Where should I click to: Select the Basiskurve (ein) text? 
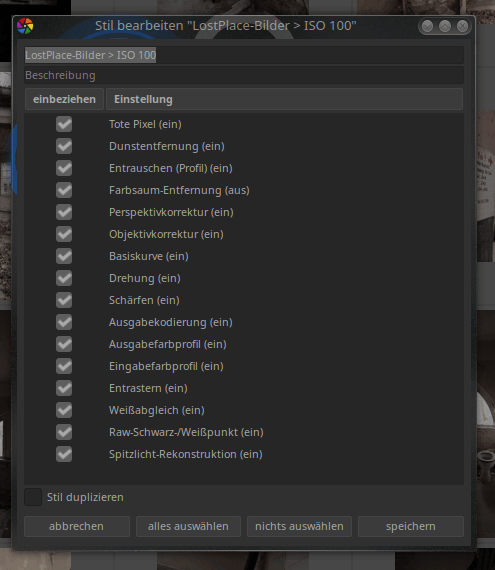(149, 256)
